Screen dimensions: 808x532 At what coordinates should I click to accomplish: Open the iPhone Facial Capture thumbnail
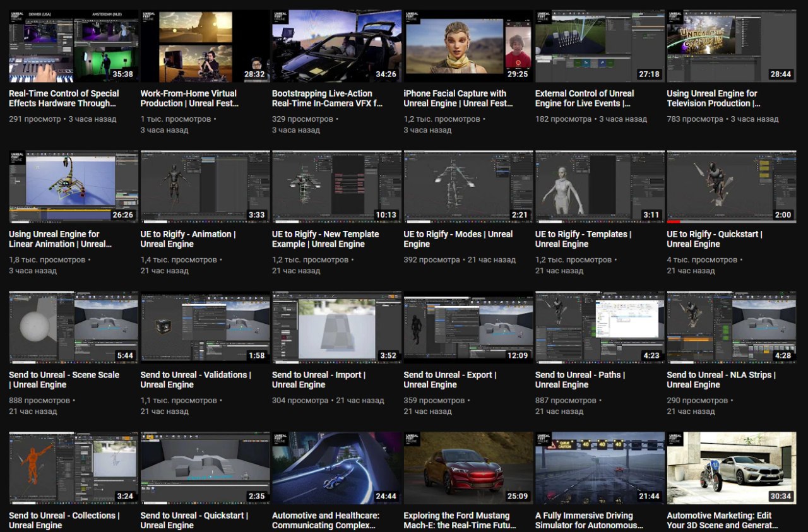click(468, 46)
